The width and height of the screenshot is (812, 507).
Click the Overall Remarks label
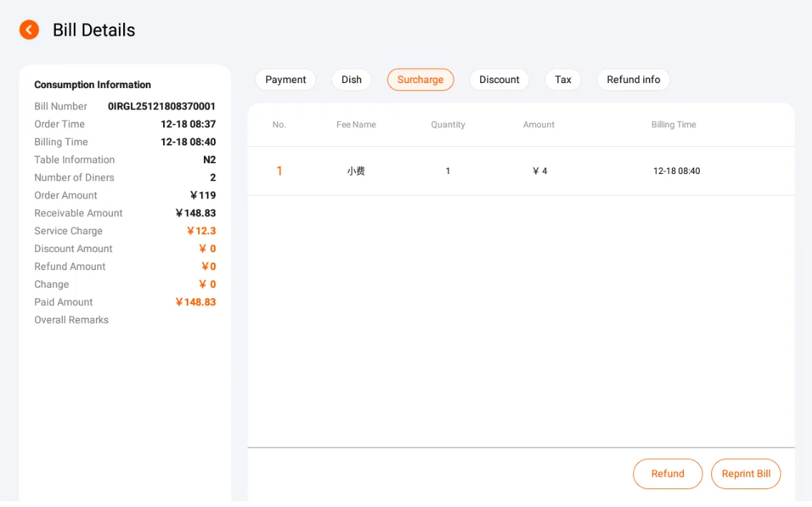(72, 320)
